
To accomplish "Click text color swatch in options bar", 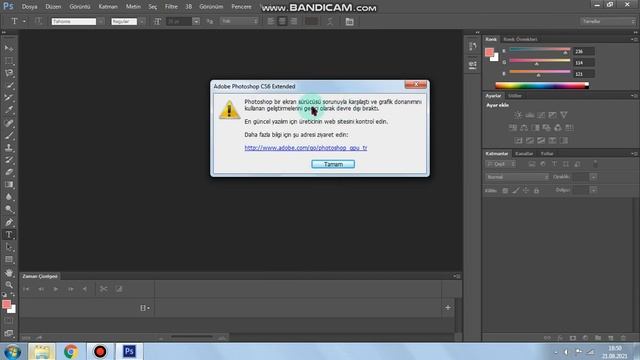I will pos(311,22).
